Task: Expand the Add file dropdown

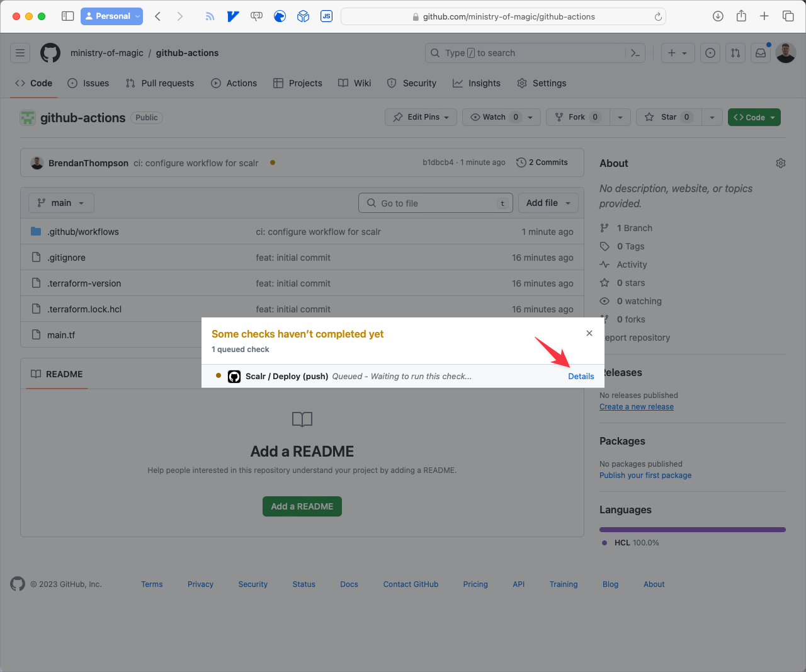Action: click(548, 203)
